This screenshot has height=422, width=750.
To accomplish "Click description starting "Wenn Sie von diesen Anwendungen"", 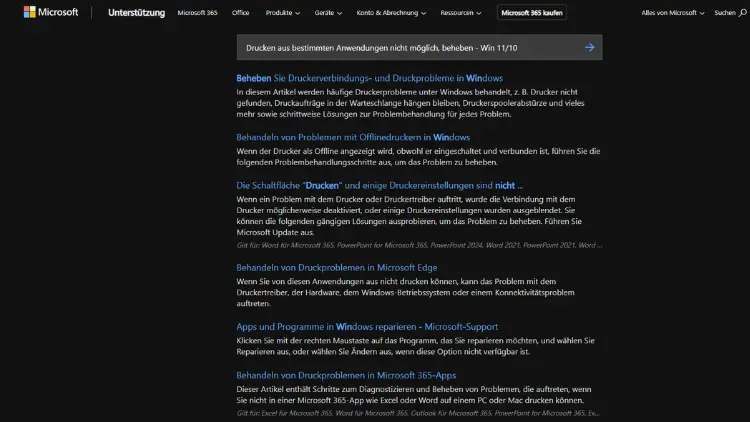I will point(405,292).
